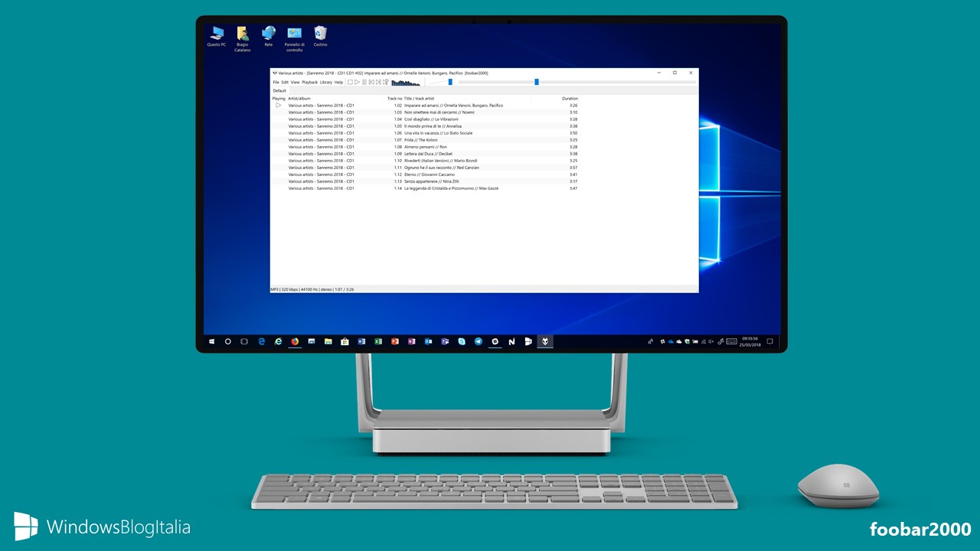The width and height of the screenshot is (980, 551).
Task: Click the spectrum visualization in toolbar
Action: tap(406, 82)
